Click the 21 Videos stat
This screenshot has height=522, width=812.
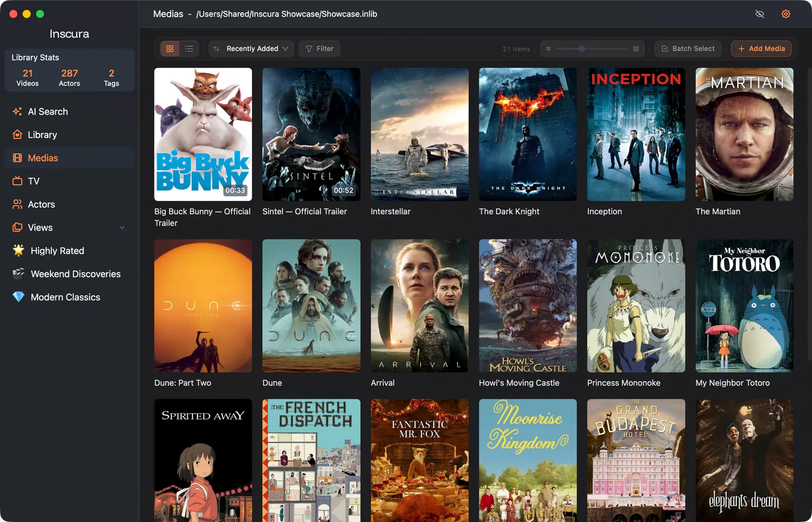point(27,78)
